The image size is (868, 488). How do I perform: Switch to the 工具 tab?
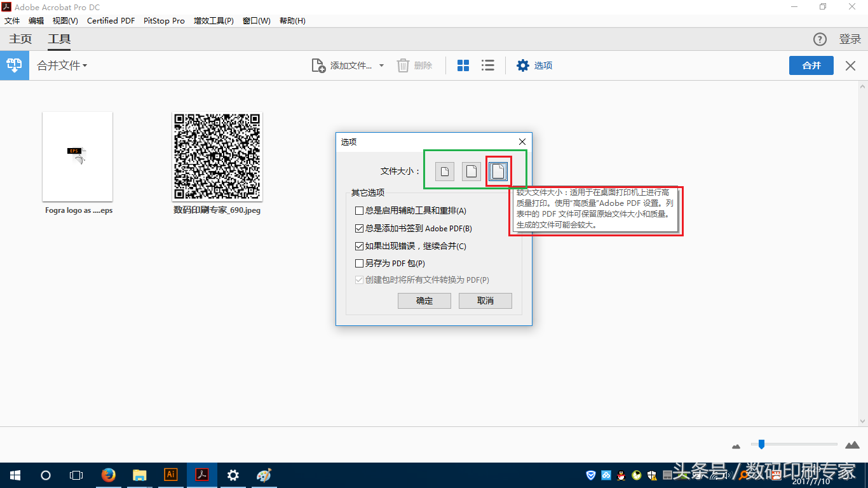(59, 39)
